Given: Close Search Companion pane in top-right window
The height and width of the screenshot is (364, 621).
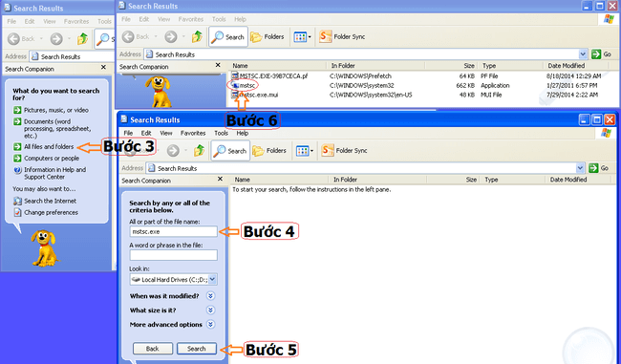Looking at the screenshot, I should [218, 65].
